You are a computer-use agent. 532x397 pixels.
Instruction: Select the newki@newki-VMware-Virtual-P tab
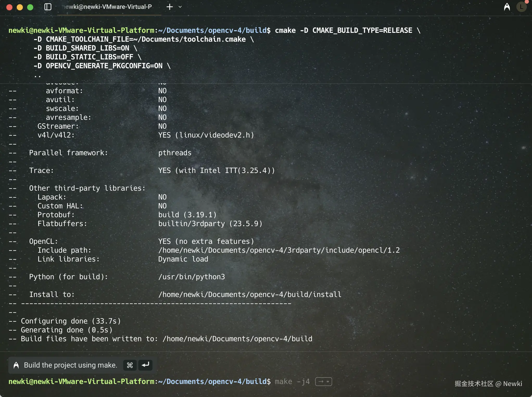pyautogui.click(x=107, y=7)
